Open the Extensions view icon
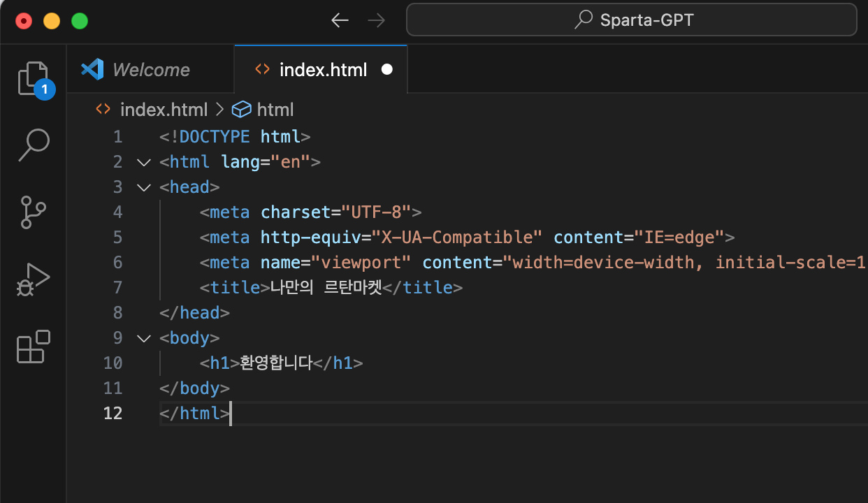This screenshot has height=503, width=868. pyautogui.click(x=33, y=346)
